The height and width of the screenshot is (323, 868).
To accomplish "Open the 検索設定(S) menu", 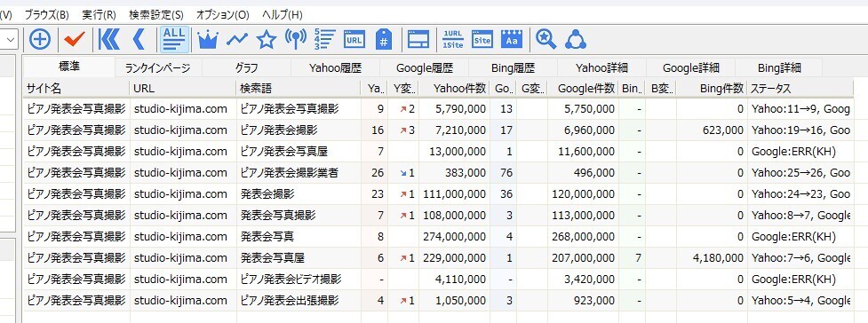I will pyautogui.click(x=155, y=15).
